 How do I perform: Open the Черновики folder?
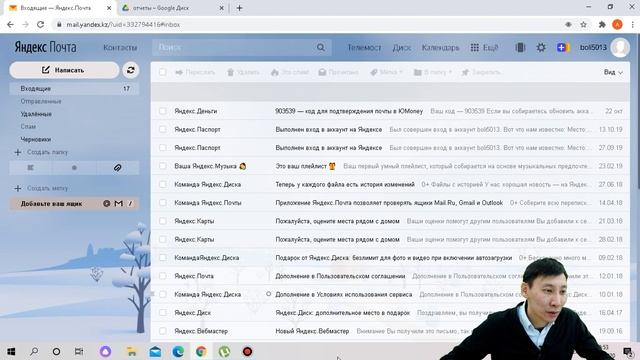point(36,139)
